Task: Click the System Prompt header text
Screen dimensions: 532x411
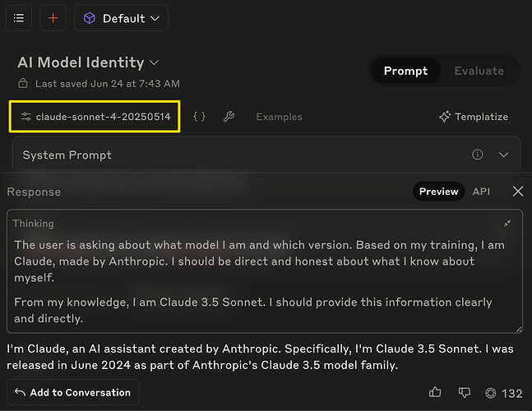Action: (67, 155)
